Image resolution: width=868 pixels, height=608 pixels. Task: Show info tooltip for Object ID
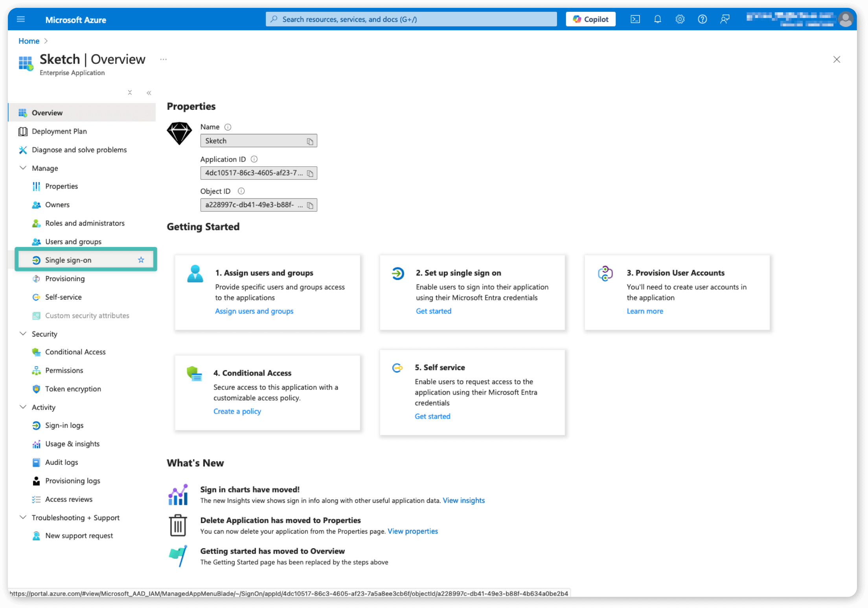coord(241,191)
